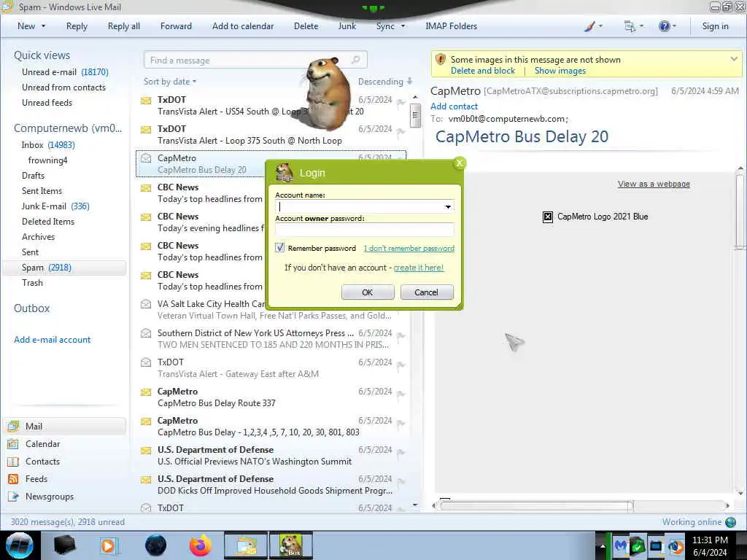Open the Menus toolbar icon

tap(630, 26)
